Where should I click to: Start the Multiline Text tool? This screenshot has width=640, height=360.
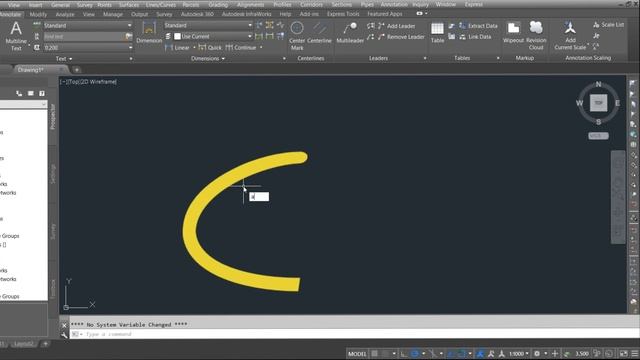pos(16,36)
